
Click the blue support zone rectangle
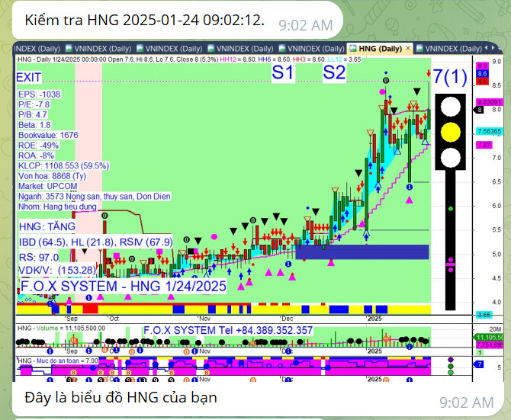(x=362, y=252)
